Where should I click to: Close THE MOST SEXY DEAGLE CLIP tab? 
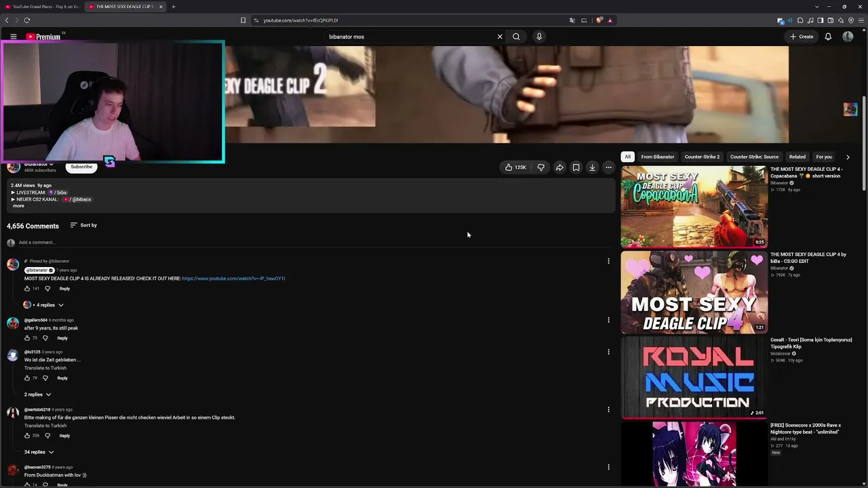pyautogui.click(x=161, y=7)
